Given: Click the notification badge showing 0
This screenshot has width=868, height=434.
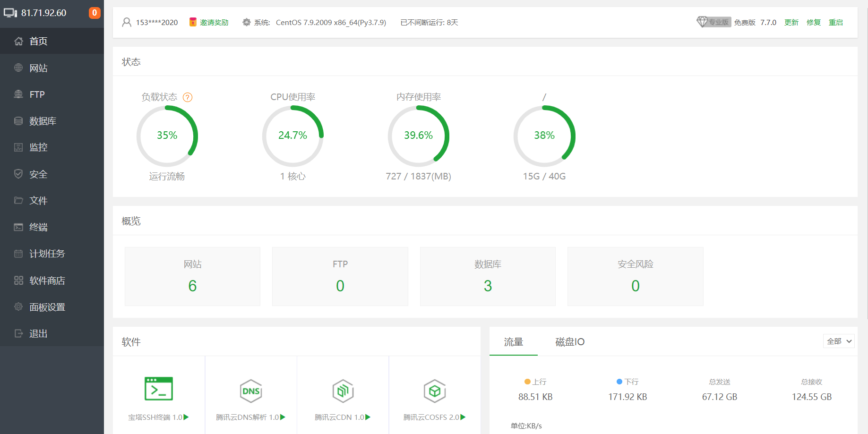Looking at the screenshot, I should [x=94, y=13].
